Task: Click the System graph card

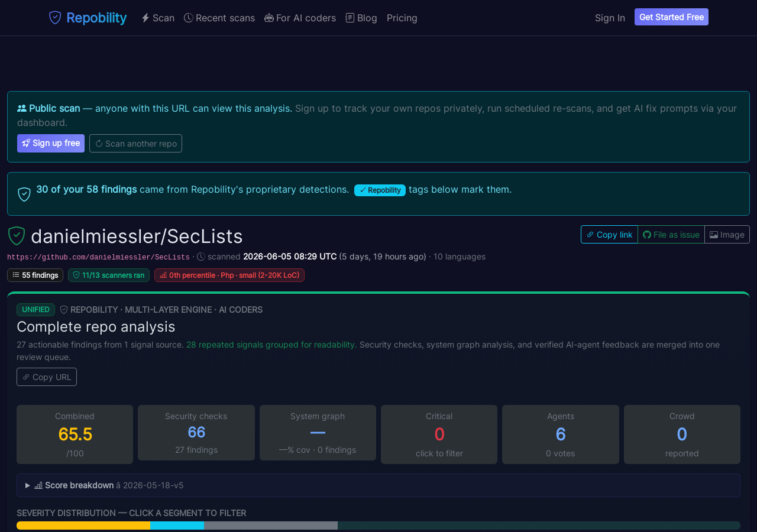Action: [318, 433]
